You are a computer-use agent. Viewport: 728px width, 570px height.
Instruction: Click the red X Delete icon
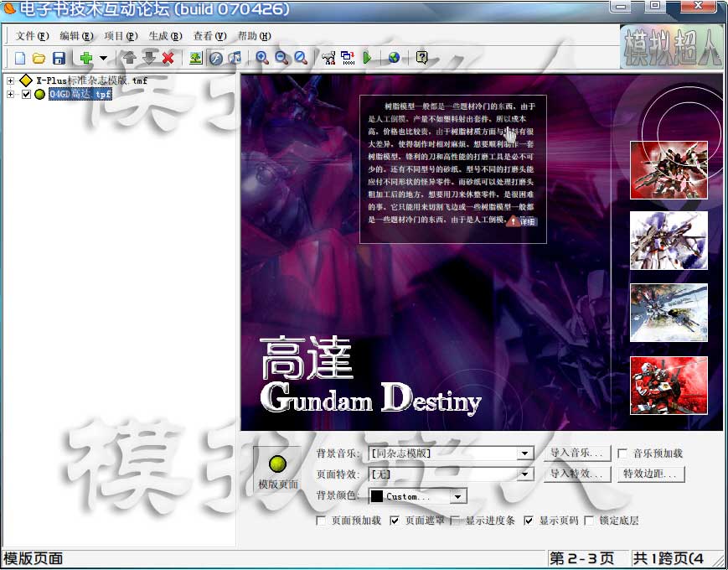(168, 58)
